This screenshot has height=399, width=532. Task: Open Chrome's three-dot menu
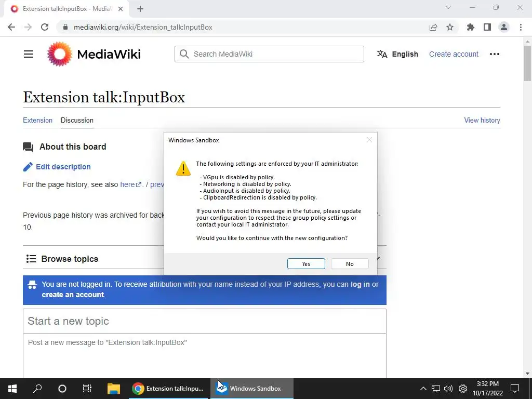point(521,27)
